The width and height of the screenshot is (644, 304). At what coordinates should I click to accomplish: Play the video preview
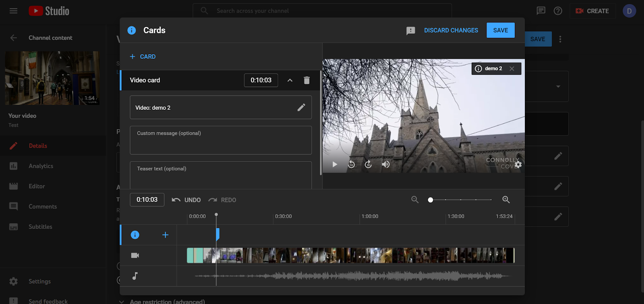334,164
